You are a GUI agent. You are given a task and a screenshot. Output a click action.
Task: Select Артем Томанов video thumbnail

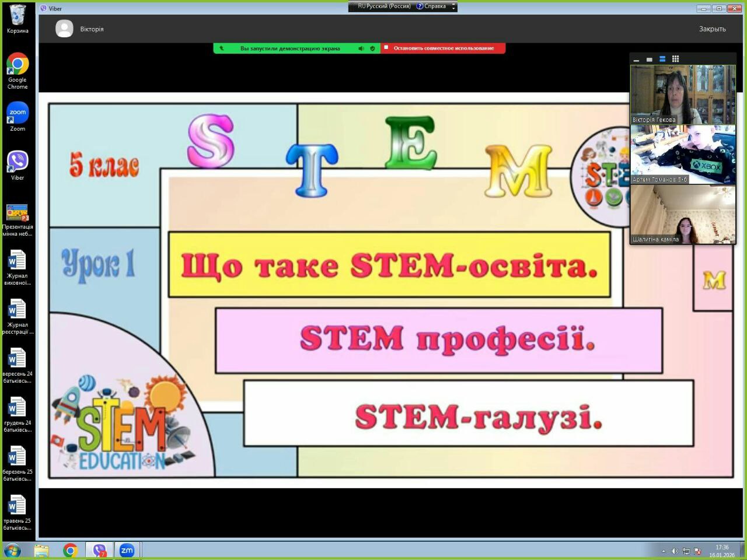pos(683,155)
